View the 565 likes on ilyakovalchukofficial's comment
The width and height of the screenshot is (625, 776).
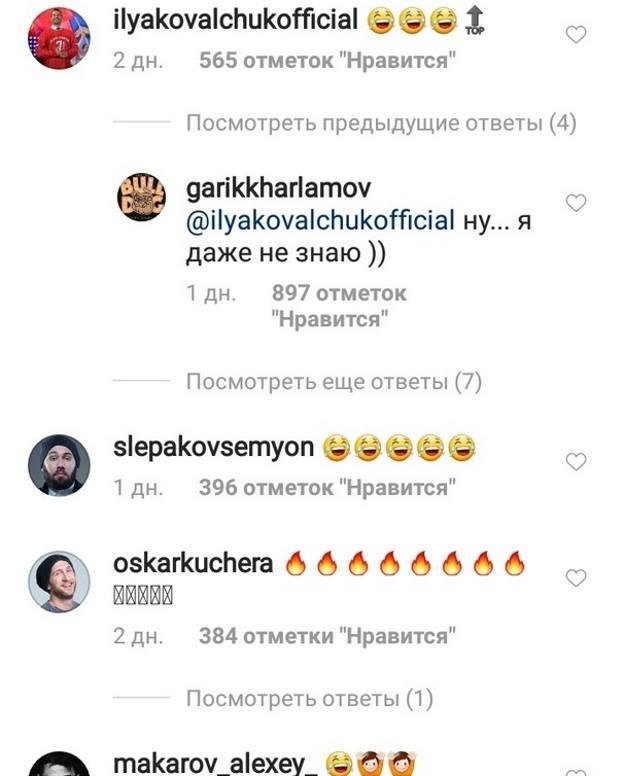point(327,61)
